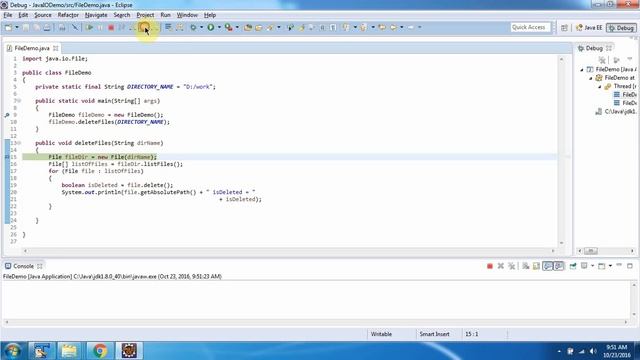
Task: Open the Refactor menu
Action: (68, 15)
